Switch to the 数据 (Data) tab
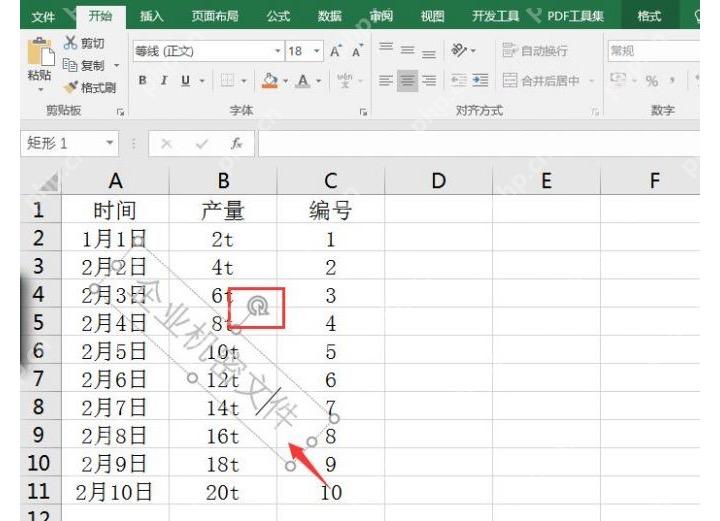Viewport: 720px width, 521px height. point(330,17)
